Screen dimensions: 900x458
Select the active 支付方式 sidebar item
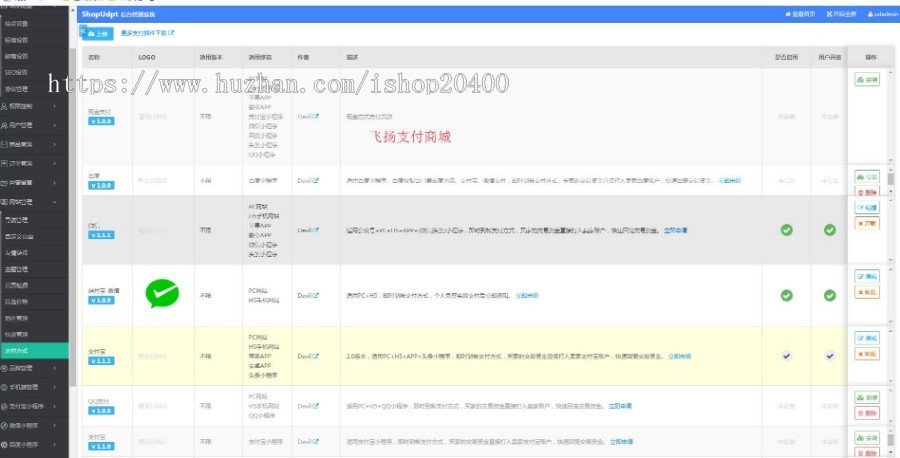pos(34,351)
